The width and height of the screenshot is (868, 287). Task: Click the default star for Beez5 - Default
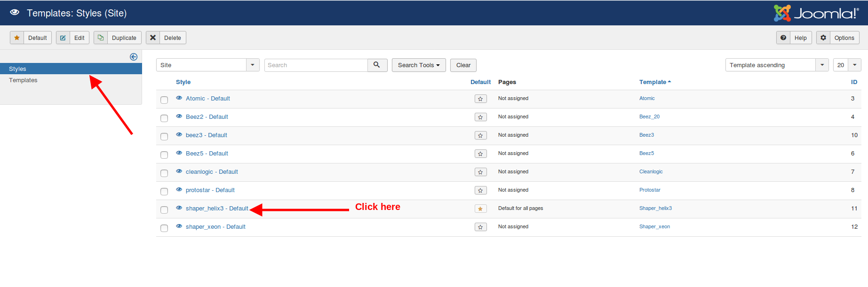click(x=480, y=154)
